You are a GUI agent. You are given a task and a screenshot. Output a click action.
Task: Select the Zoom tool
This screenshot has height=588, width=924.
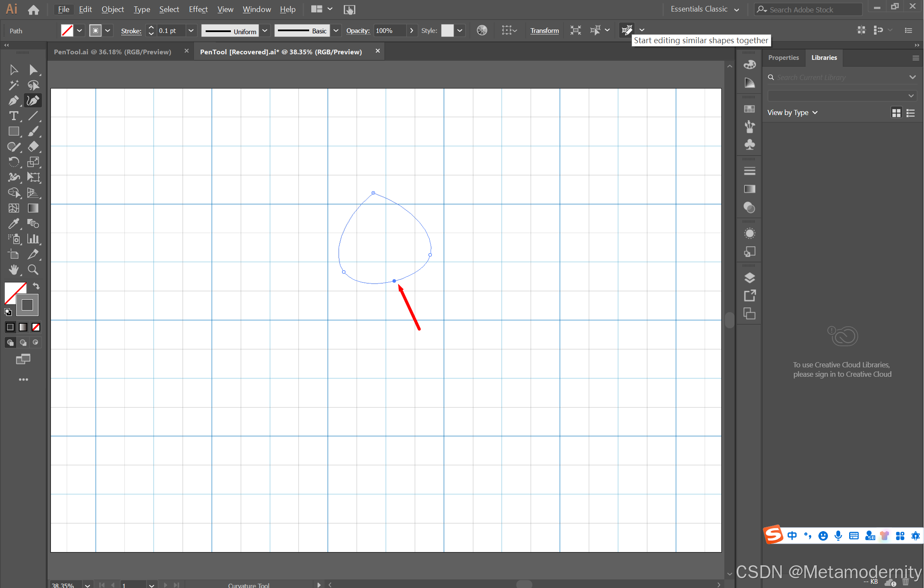33,269
